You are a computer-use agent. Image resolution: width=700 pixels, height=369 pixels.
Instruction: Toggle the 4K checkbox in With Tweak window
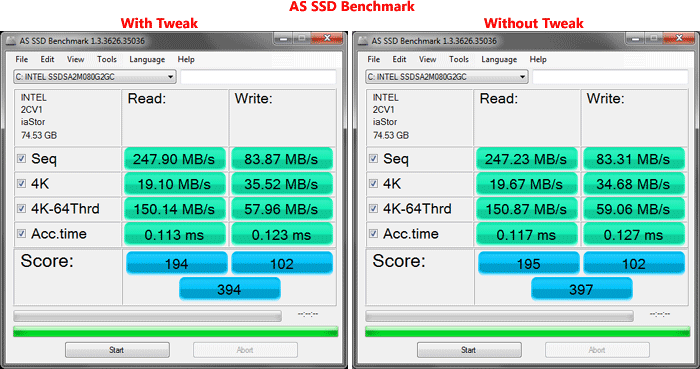pos(21,183)
